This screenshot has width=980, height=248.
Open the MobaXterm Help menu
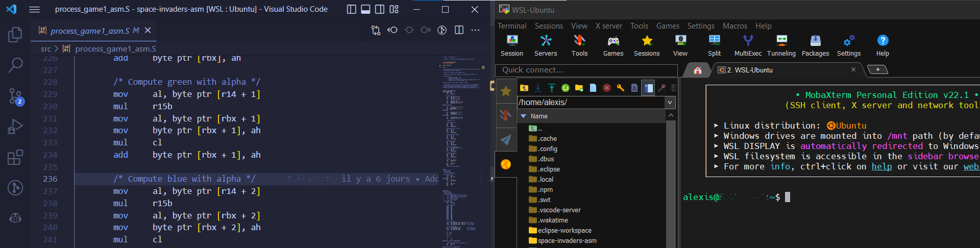764,26
